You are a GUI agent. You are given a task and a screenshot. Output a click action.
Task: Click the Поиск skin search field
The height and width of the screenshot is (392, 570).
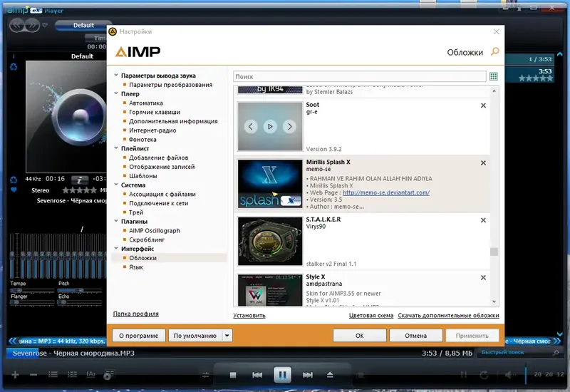[359, 76]
